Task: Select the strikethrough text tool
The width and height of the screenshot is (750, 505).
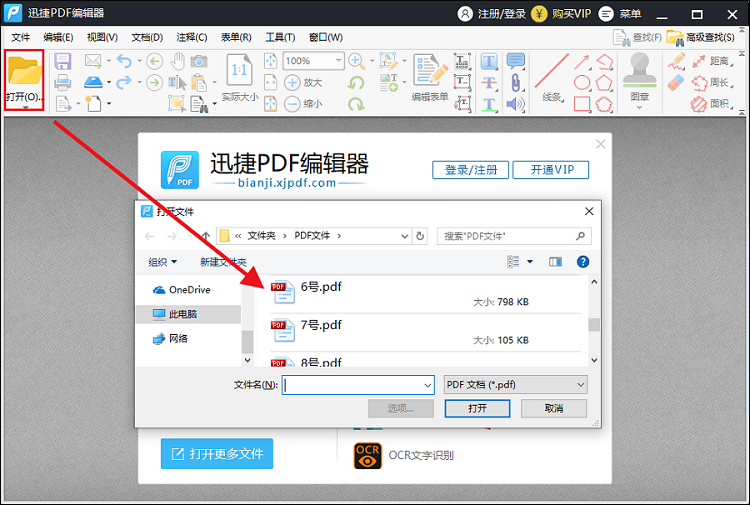Action: pos(489,83)
